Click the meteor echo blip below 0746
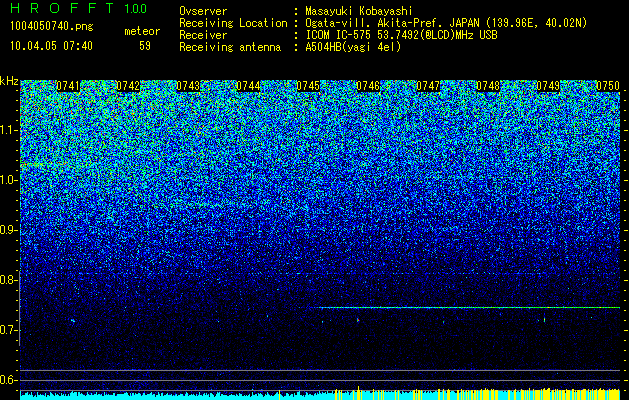Image resolution: width=629 pixels, height=400 pixels. 358,320
